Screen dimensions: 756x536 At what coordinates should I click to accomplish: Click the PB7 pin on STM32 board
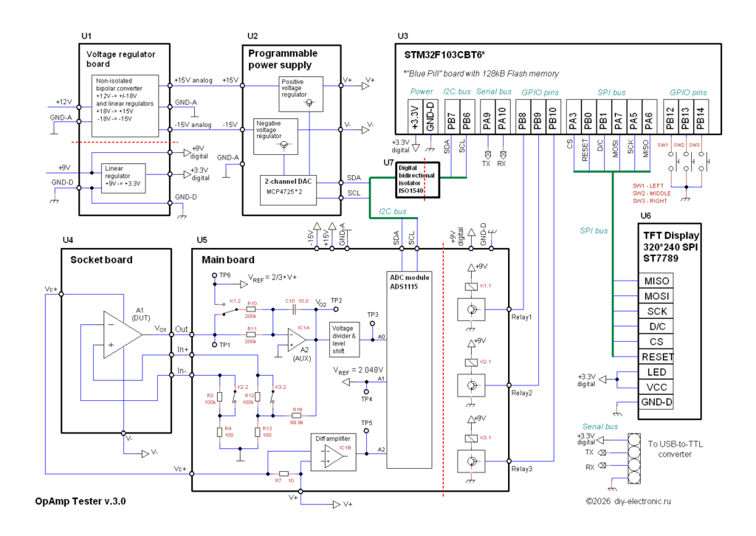click(x=451, y=117)
